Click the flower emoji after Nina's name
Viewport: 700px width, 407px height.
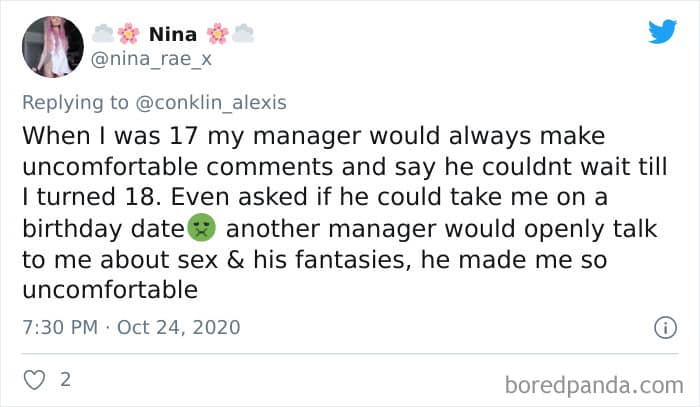(x=218, y=35)
